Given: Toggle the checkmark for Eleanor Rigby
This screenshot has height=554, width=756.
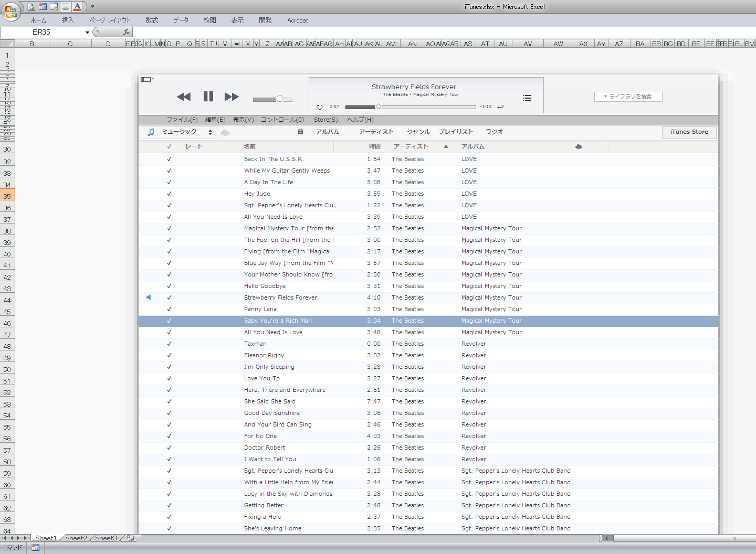Looking at the screenshot, I should 169,355.
